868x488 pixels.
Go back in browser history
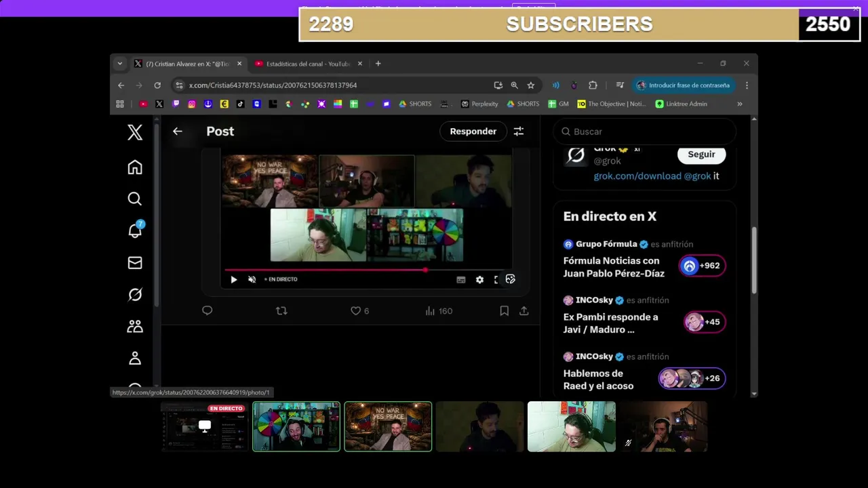[x=121, y=85]
